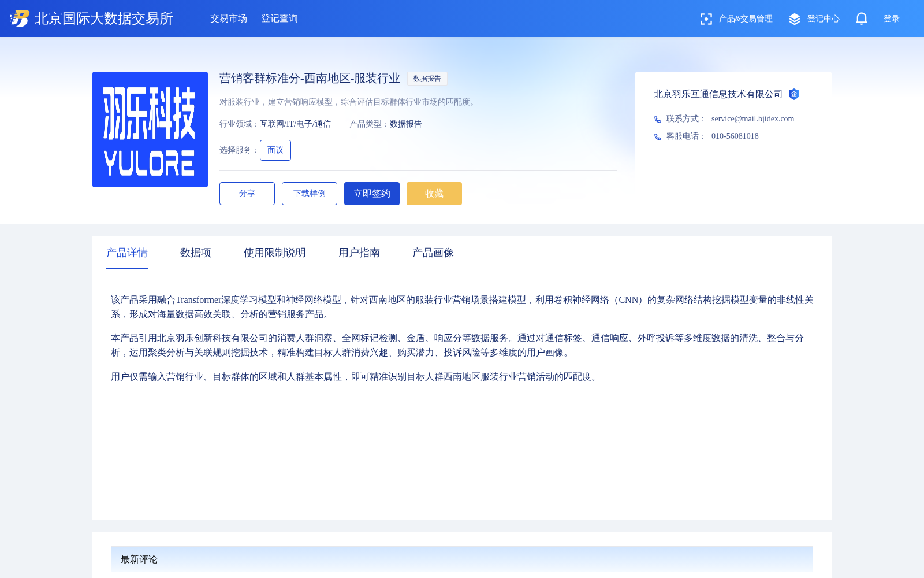Switch to the 数据项 tab
The height and width of the screenshot is (578, 924).
click(196, 253)
